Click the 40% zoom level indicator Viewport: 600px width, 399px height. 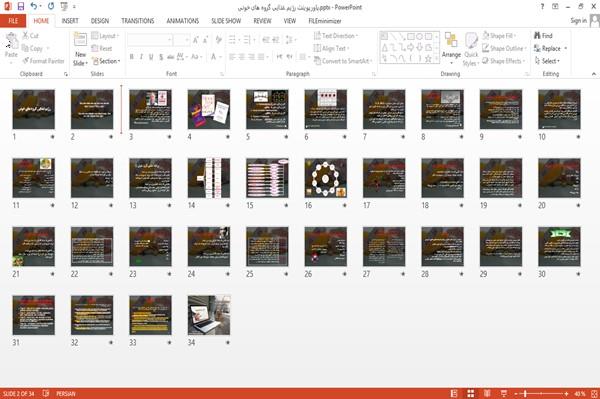tap(580, 393)
